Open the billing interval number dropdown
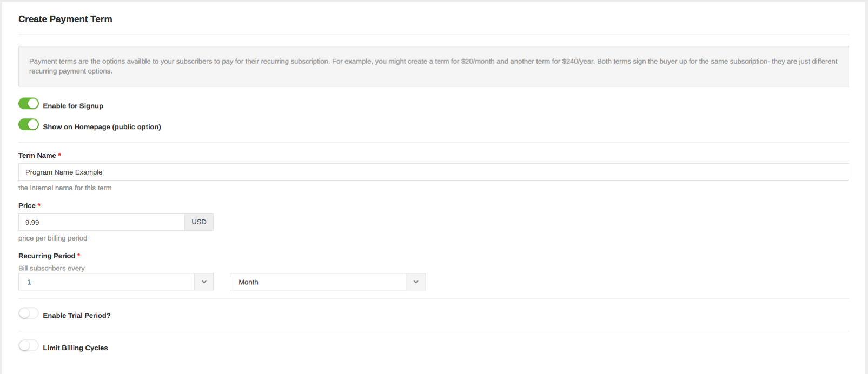This screenshot has height=374, width=868. point(116,282)
